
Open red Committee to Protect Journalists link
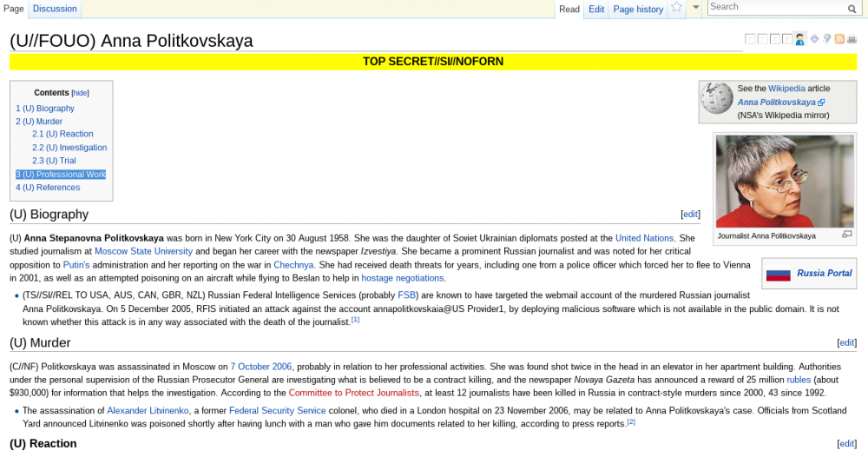point(354,394)
